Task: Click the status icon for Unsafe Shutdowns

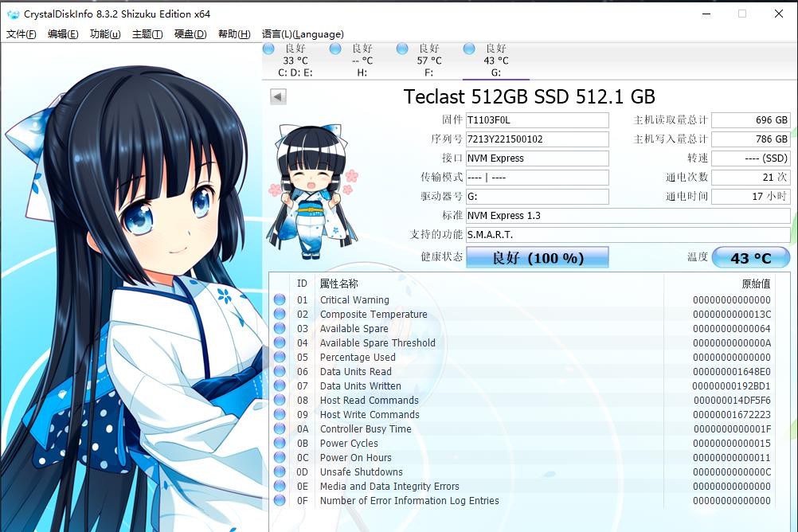Action: 280,472
